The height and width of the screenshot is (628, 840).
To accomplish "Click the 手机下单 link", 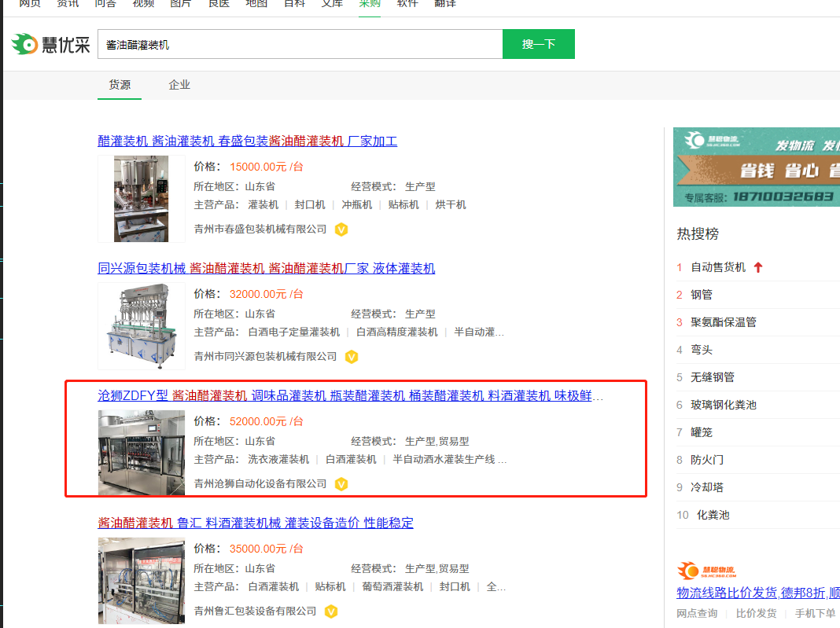I will point(815,614).
